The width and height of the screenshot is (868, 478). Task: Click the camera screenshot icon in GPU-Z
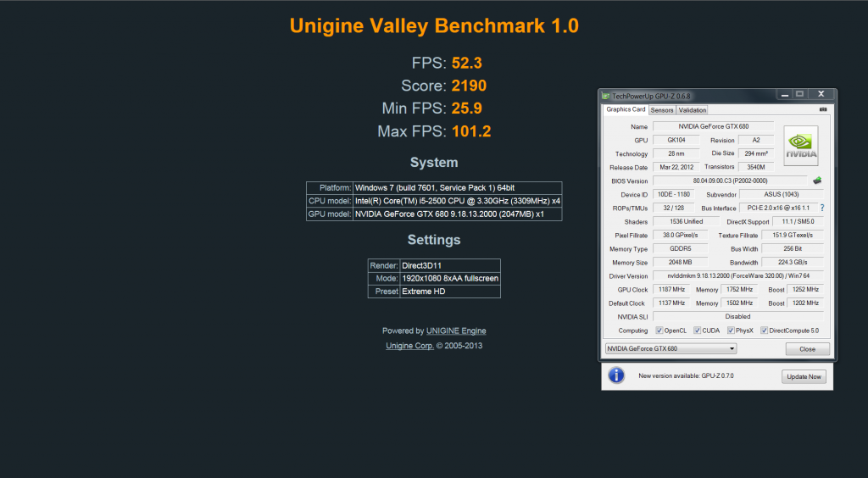pos(823,109)
